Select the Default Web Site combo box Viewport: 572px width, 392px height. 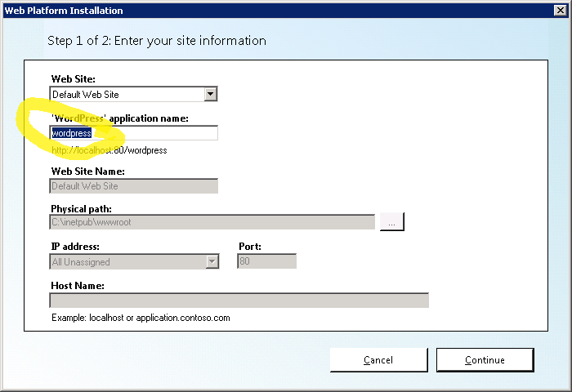[x=133, y=95]
